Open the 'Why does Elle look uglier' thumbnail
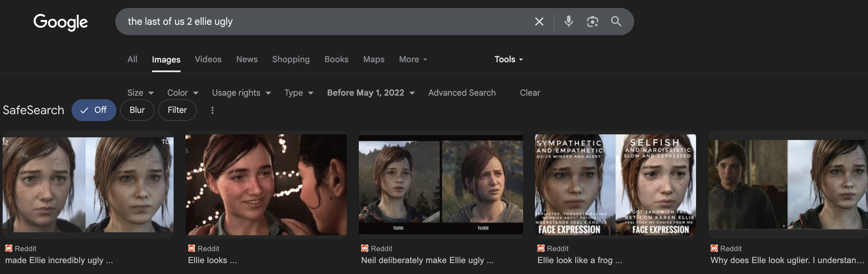This screenshot has width=868, height=274. click(x=788, y=184)
